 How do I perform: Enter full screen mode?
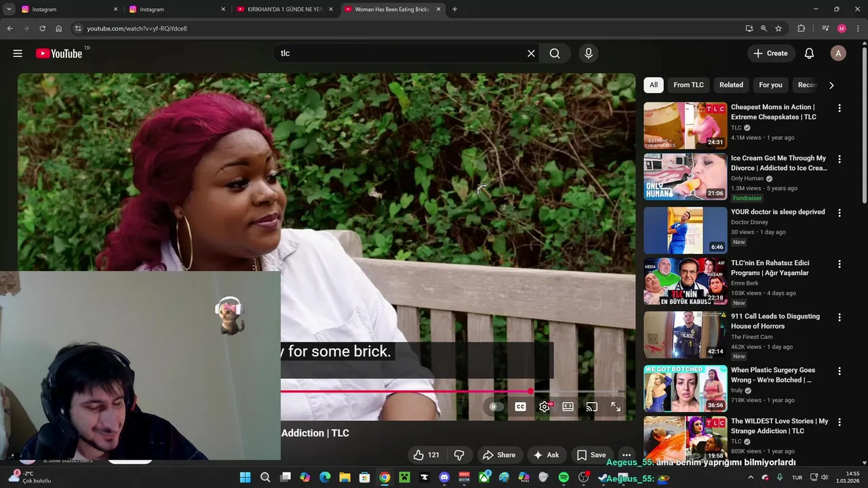[x=616, y=407]
